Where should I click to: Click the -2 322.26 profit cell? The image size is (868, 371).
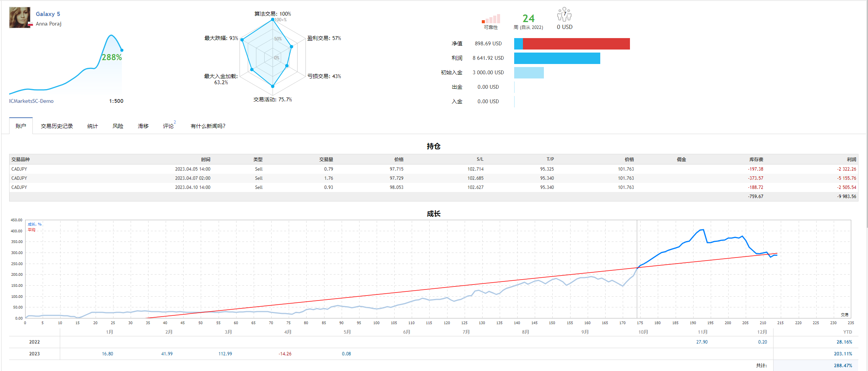click(847, 169)
